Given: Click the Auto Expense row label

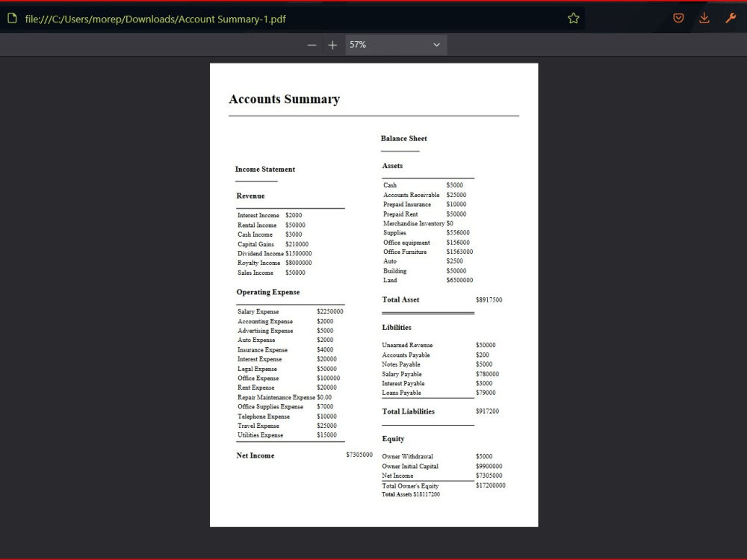Looking at the screenshot, I should pyautogui.click(x=256, y=340).
